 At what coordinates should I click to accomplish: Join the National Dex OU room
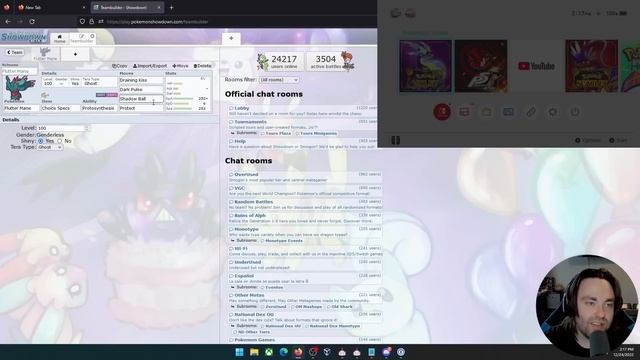coord(305,317)
